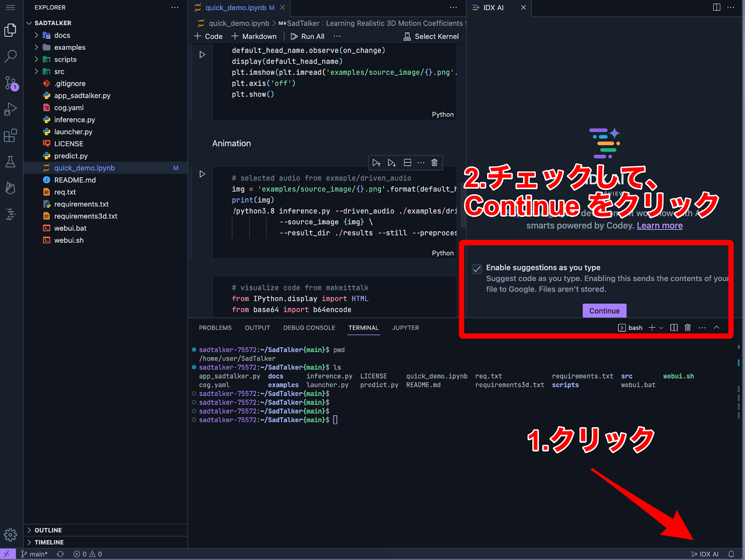745x560 pixels.
Task: Add a Markdown cell
Action: 254,36
